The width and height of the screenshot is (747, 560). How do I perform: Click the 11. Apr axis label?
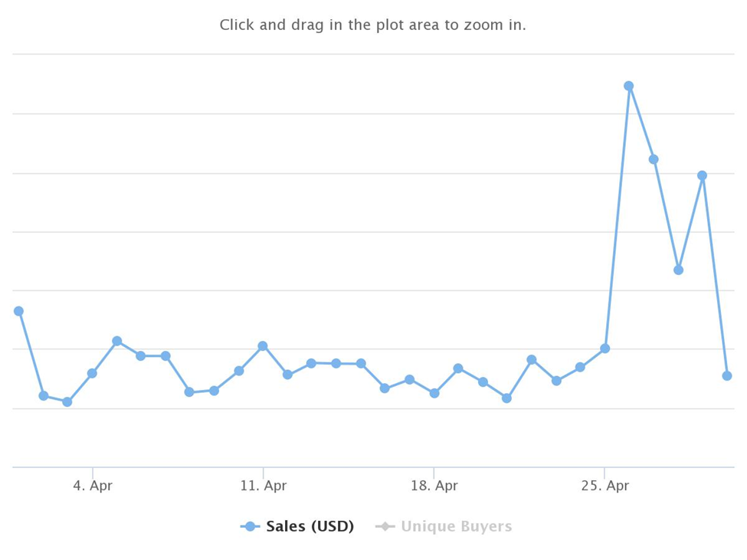(x=264, y=486)
